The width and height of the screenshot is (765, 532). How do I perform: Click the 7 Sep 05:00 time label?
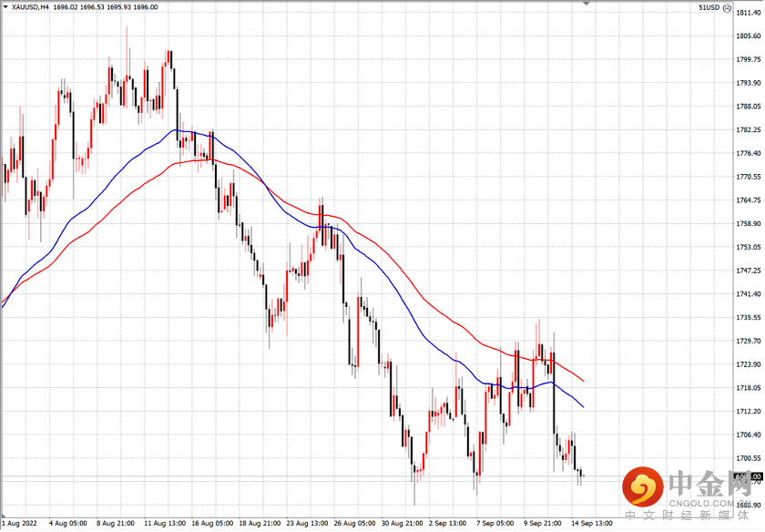495,523
